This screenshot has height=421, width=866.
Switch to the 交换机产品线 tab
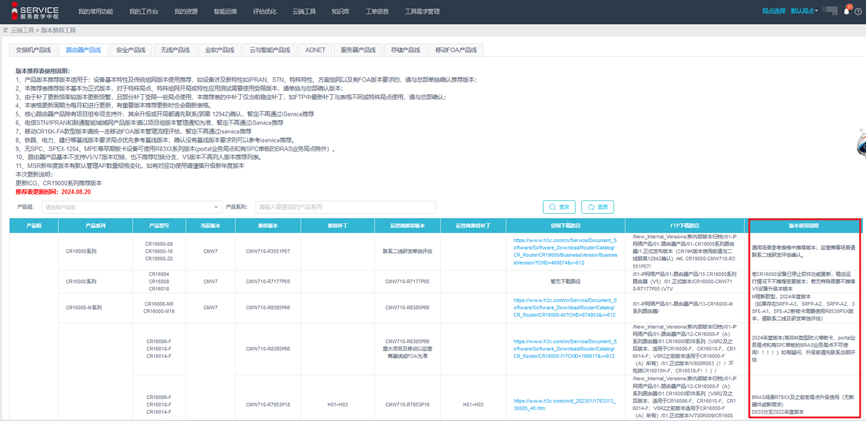pyautogui.click(x=33, y=50)
